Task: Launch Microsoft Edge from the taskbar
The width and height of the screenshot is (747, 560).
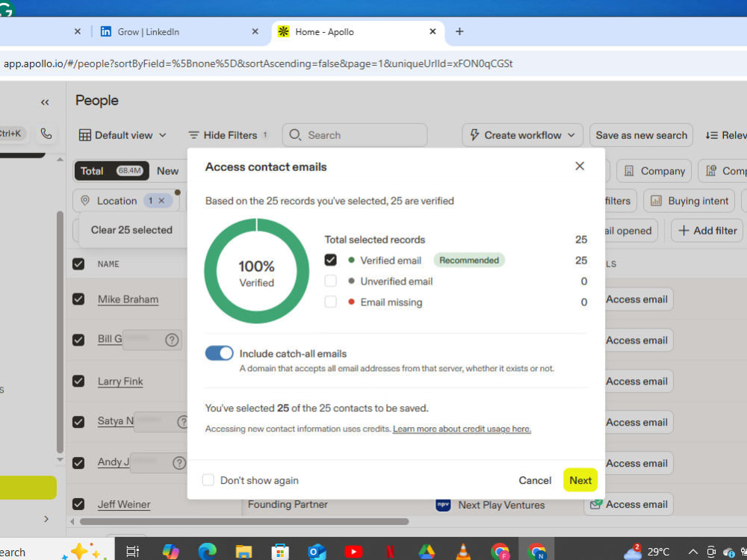Action: [x=207, y=552]
